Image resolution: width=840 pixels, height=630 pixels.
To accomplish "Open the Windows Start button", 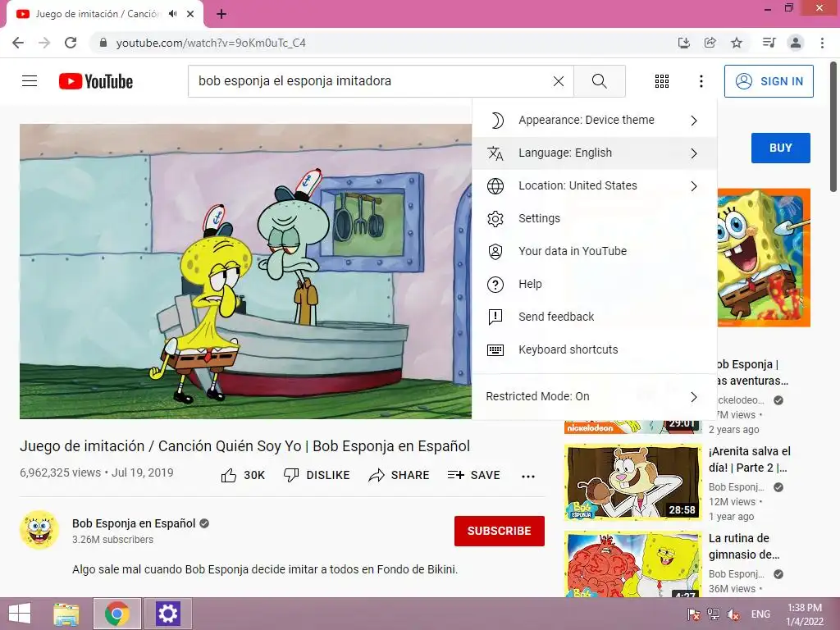I will click(20, 614).
